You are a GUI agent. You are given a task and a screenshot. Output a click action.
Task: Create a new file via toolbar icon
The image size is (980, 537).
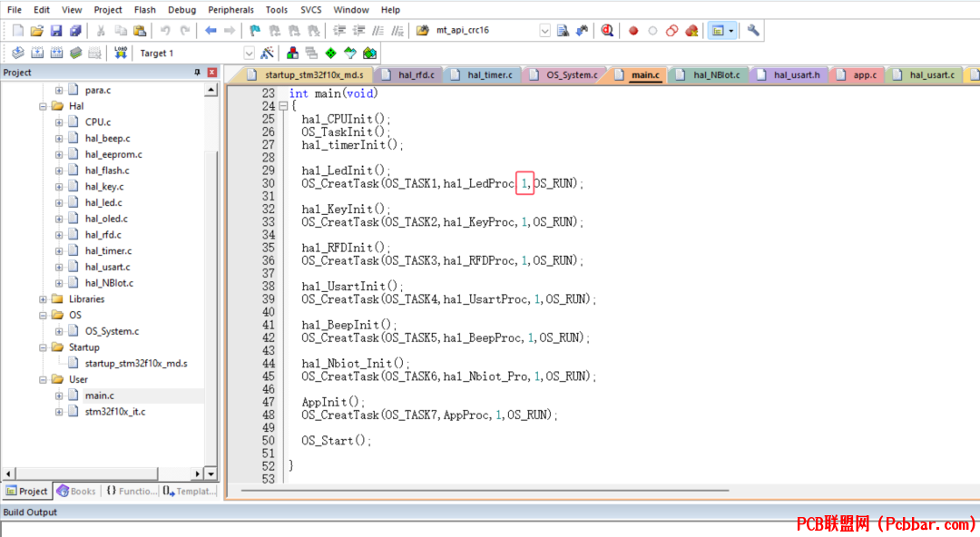18,31
